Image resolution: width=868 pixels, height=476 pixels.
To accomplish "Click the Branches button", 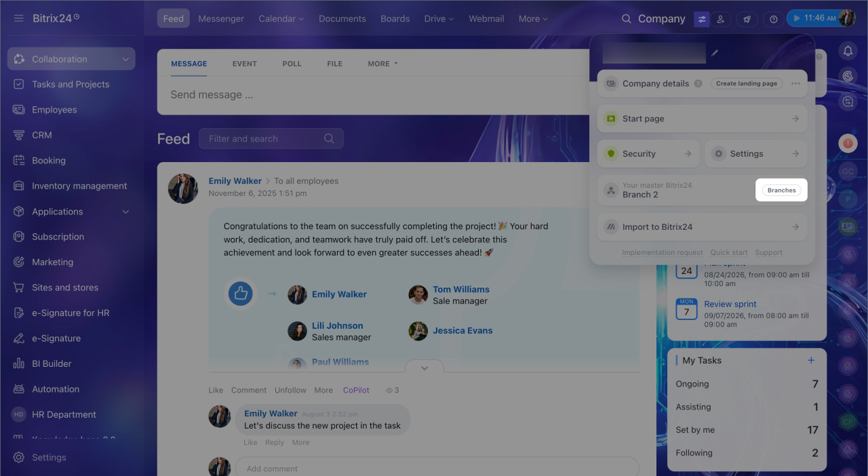I will pos(781,191).
